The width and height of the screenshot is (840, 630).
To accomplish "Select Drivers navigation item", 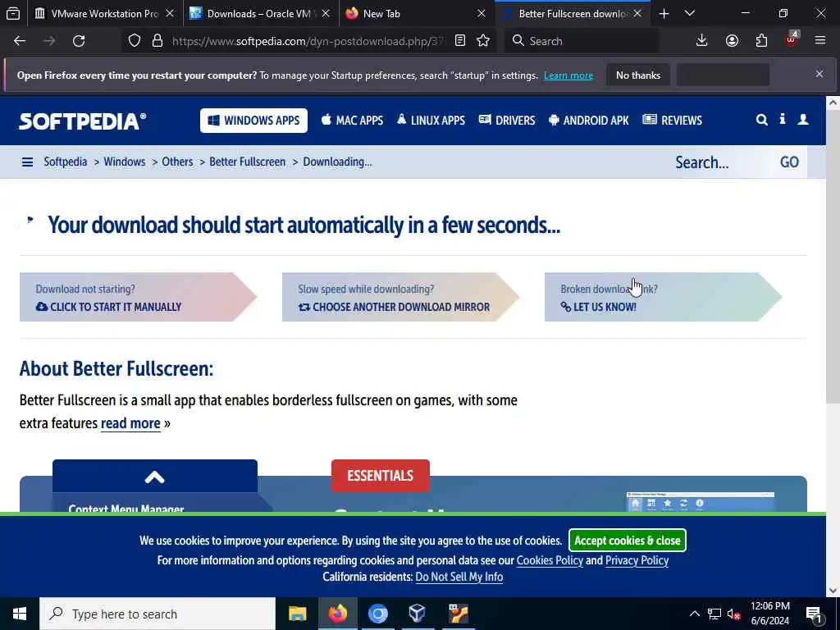I will click(507, 120).
